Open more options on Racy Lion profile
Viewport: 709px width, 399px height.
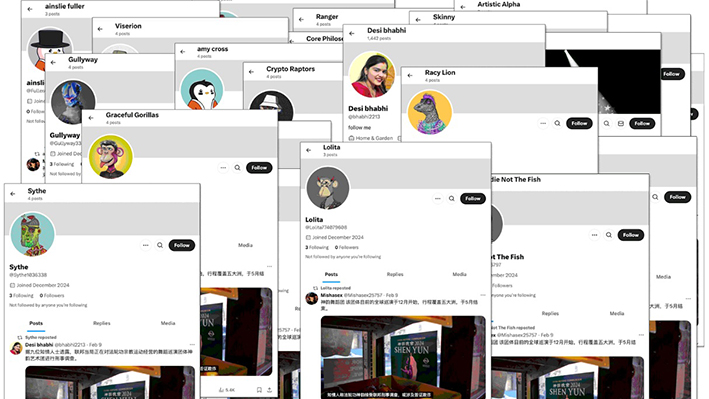coord(543,123)
